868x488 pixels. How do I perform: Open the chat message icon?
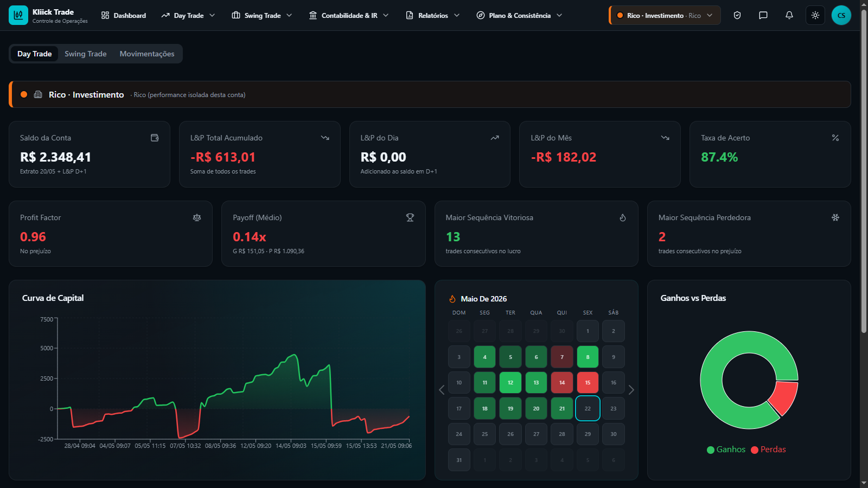(x=763, y=15)
